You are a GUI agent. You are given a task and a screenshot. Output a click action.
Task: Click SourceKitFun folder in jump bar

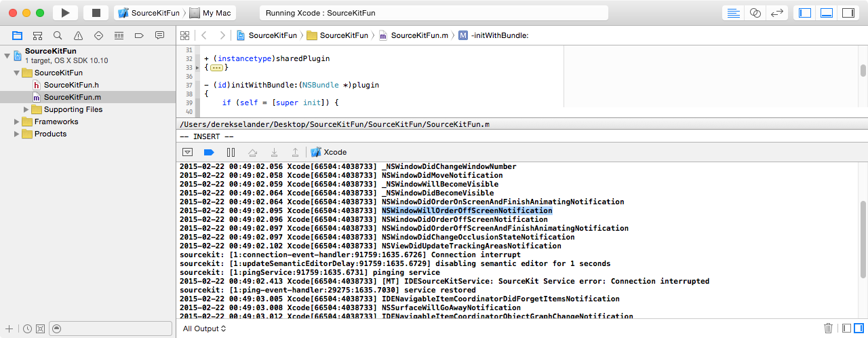pyautogui.click(x=338, y=35)
